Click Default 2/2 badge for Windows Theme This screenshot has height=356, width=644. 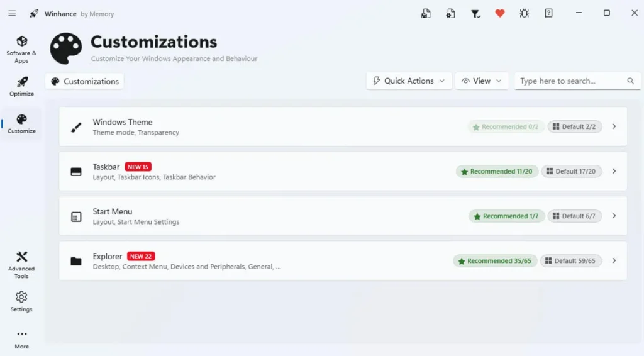(575, 127)
